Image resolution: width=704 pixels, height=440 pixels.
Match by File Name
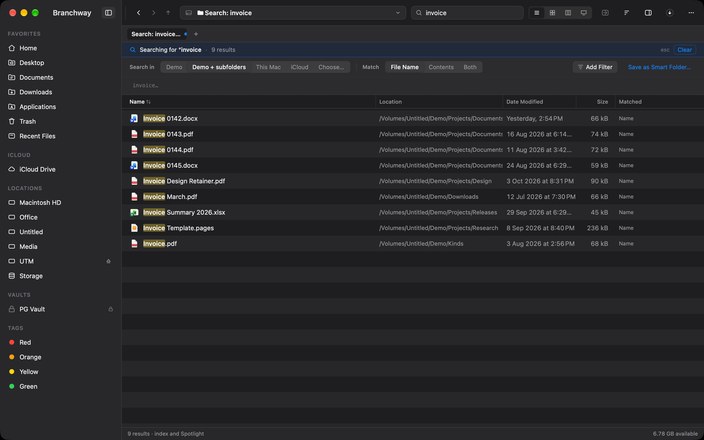tap(405, 67)
